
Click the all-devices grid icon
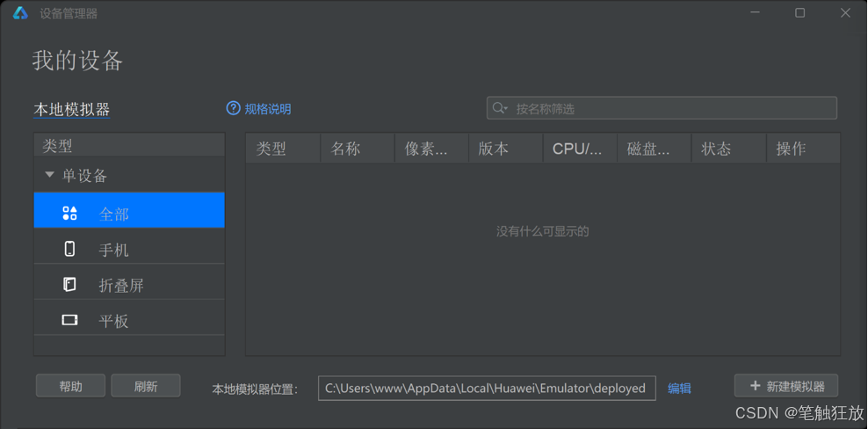[x=69, y=214]
